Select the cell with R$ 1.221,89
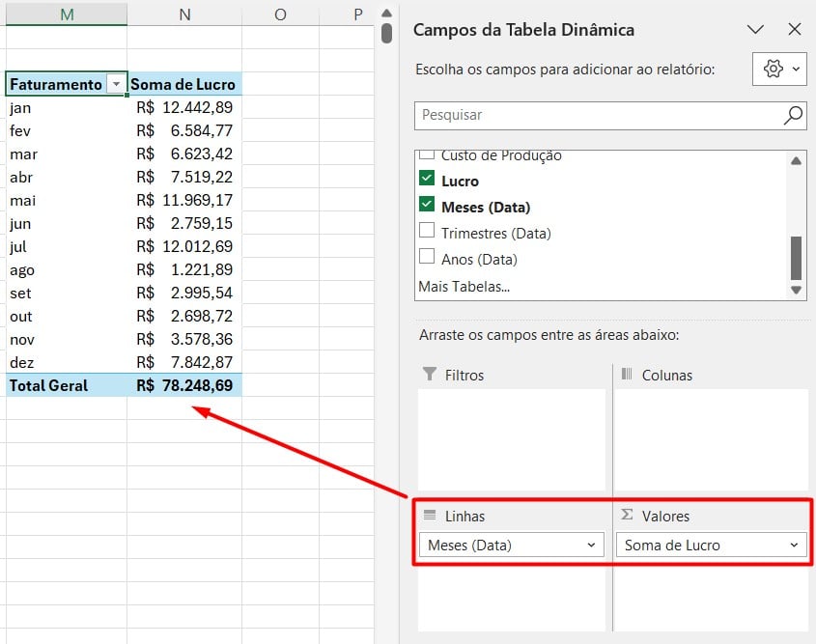The width and height of the screenshot is (816, 644). tap(184, 269)
